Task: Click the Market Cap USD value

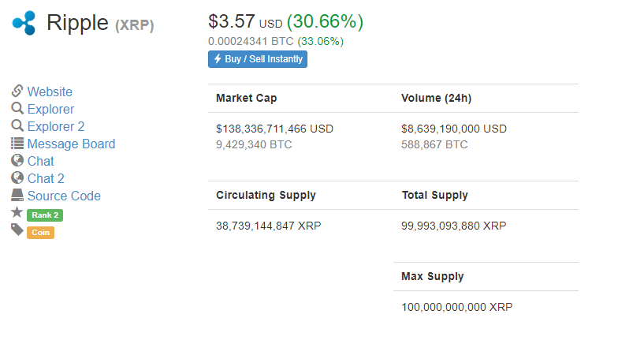Action: point(275,129)
